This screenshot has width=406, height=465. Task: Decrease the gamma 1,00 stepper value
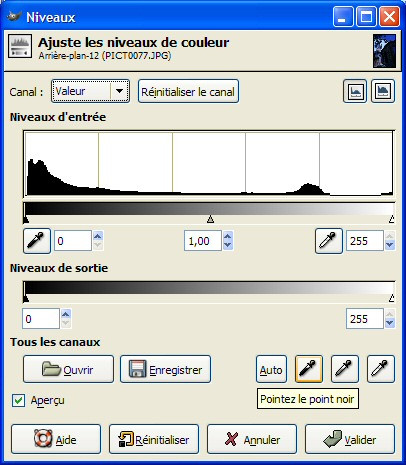[x=228, y=245]
